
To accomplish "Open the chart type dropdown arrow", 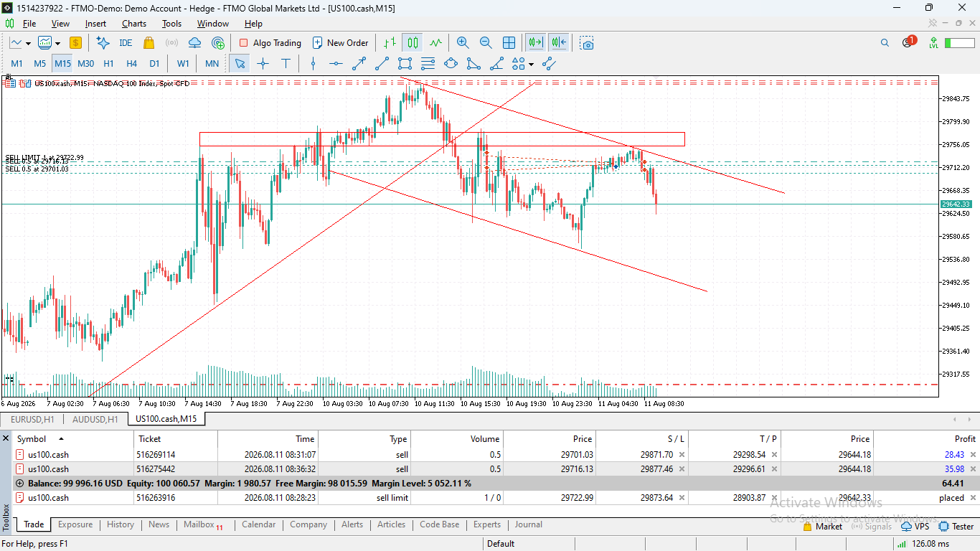I will [x=28, y=43].
